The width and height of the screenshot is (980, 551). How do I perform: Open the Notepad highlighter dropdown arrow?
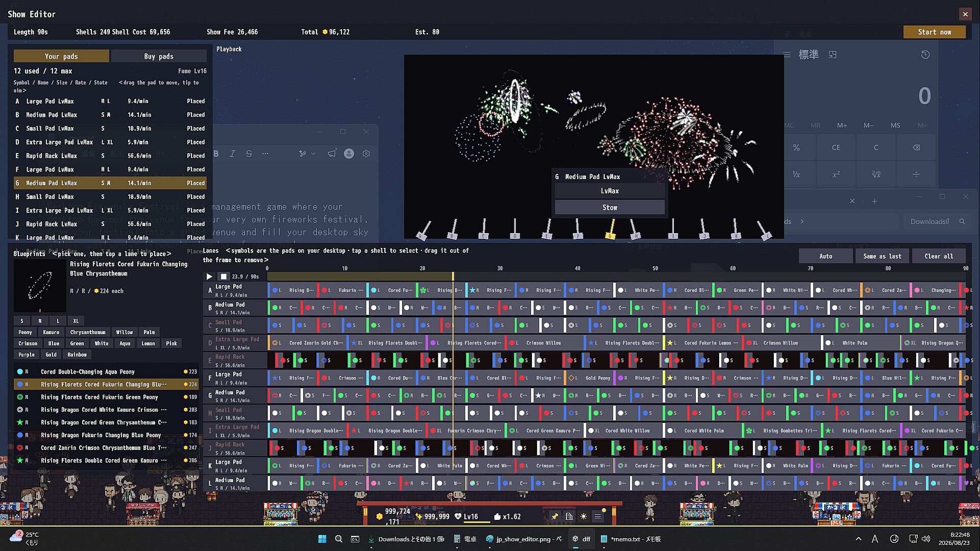(x=313, y=154)
